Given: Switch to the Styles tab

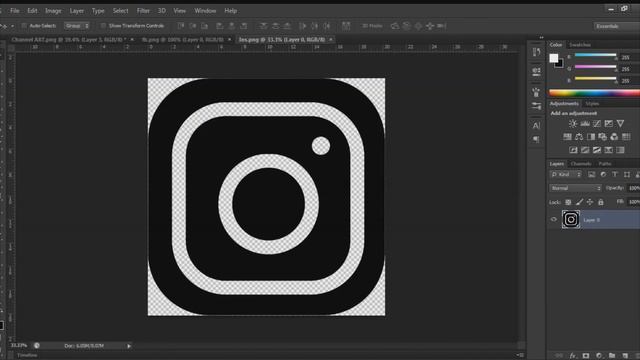Looking at the screenshot, I should [x=592, y=104].
